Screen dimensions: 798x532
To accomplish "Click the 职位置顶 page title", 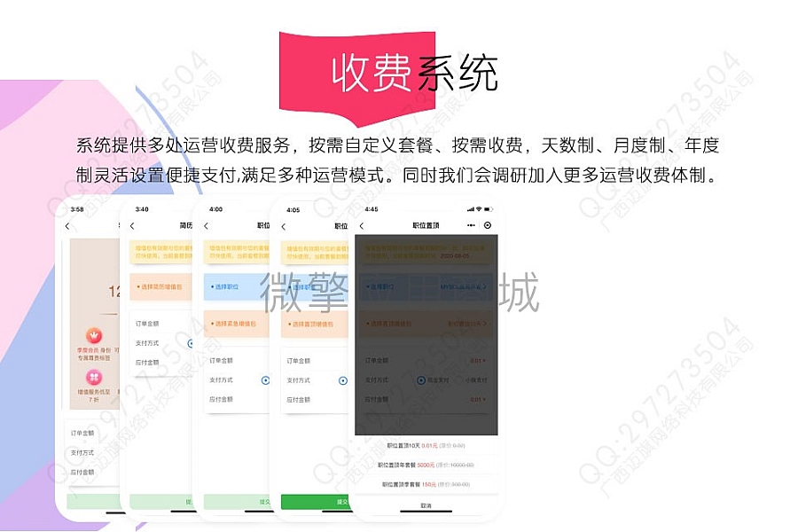I will (426, 225).
